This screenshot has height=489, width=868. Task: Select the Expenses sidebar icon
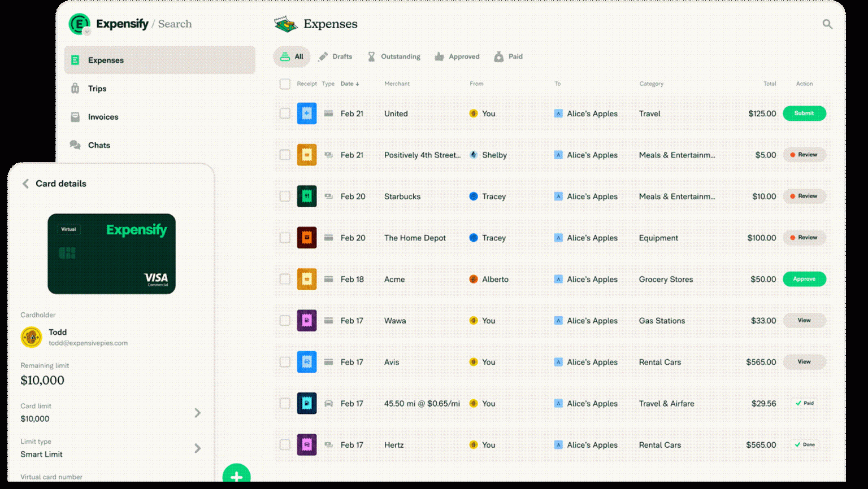pyautogui.click(x=75, y=60)
